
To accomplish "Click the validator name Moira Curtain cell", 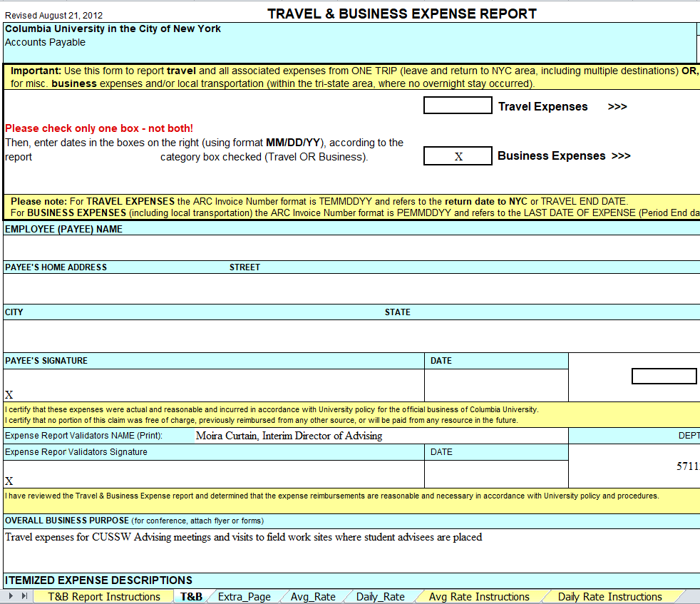I will [x=289, y=436].
